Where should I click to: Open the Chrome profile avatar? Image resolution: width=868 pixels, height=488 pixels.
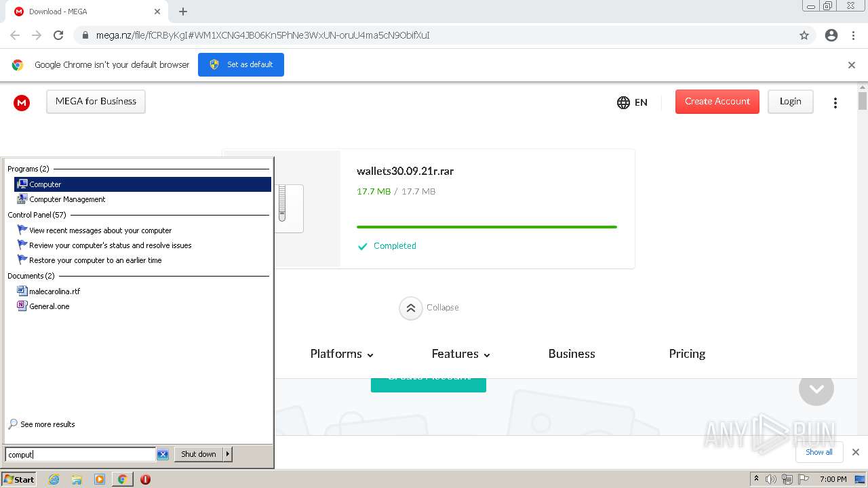click(x=831, y=35)
